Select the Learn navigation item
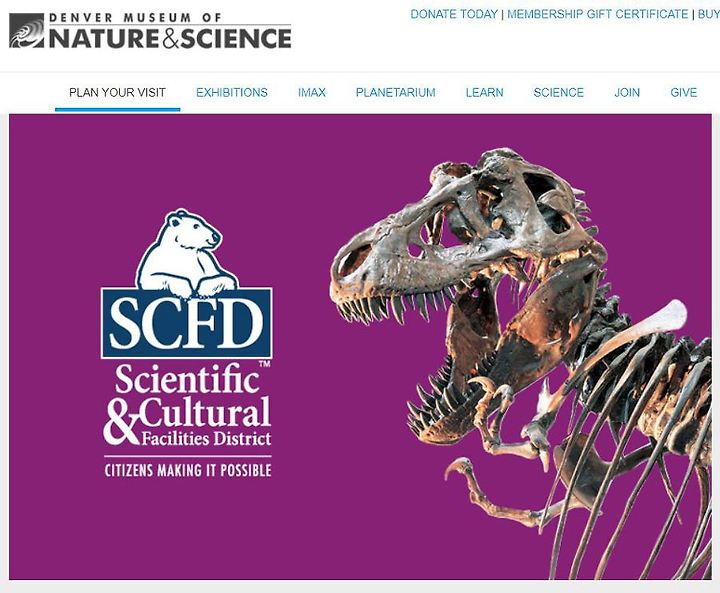 (484, 92)
